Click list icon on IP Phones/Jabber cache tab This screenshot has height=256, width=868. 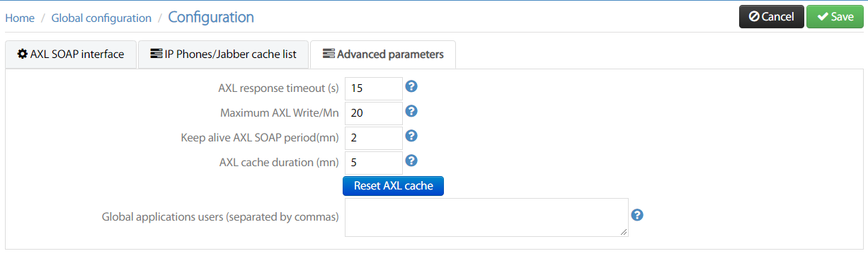point(156,54)
